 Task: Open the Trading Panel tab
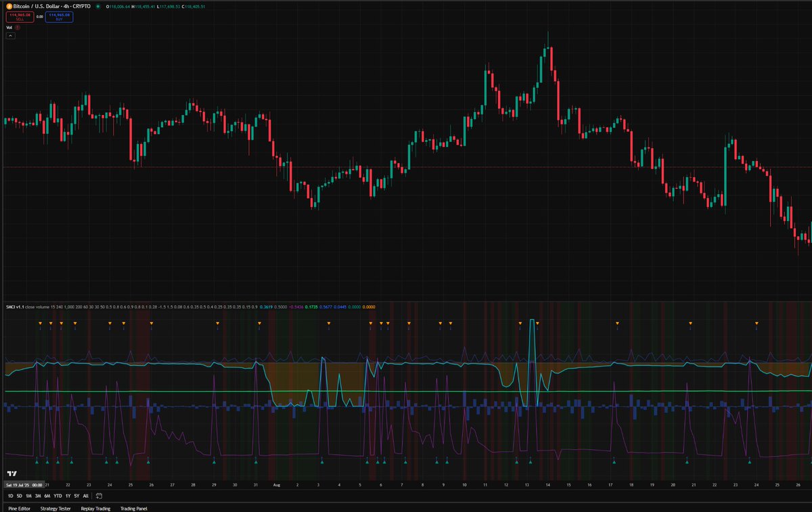tap(133, 508)
